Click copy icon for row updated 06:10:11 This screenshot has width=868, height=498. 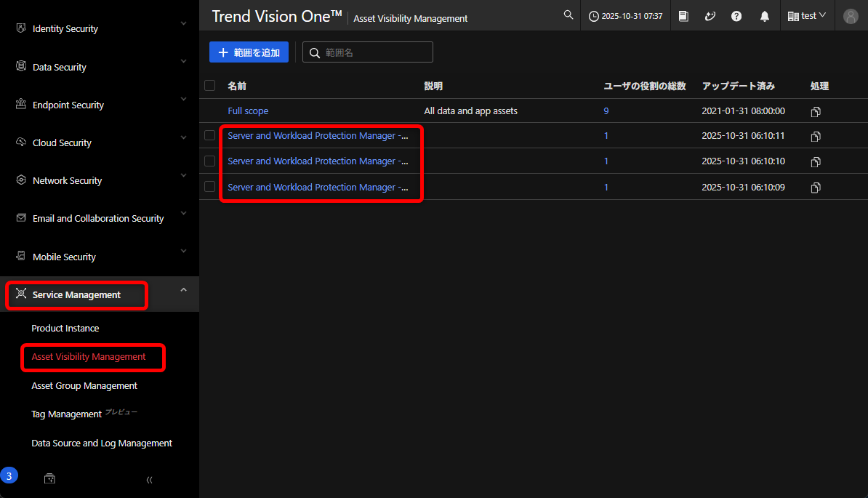pos(816,136)
